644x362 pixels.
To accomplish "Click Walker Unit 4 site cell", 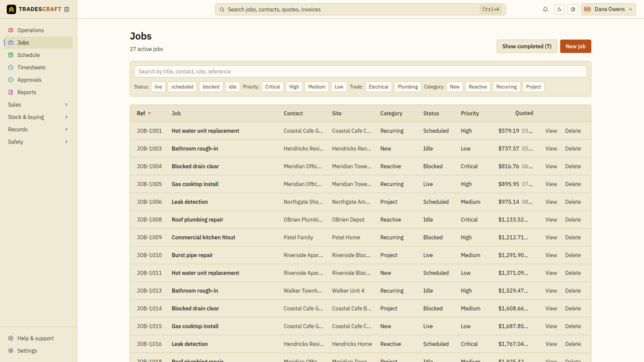I will [348, 291].
